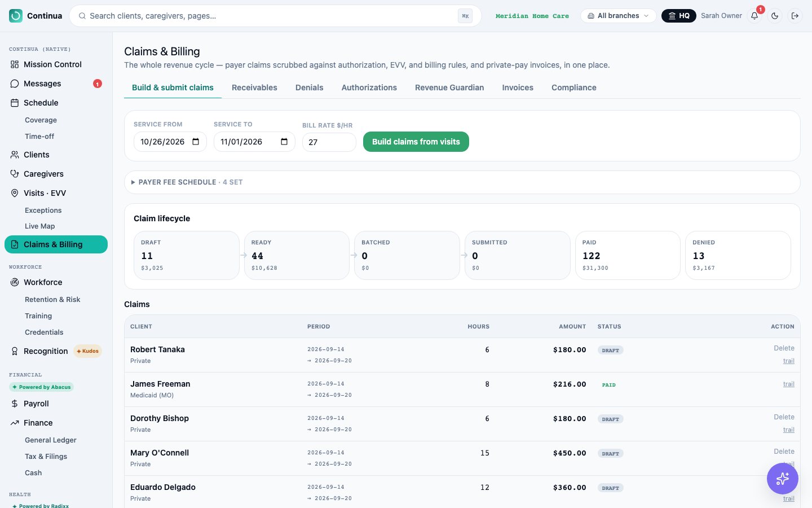Click the Kudos badge next to Recognition
This screenshot has height=508, width=812.
click(x=87, y=351)
